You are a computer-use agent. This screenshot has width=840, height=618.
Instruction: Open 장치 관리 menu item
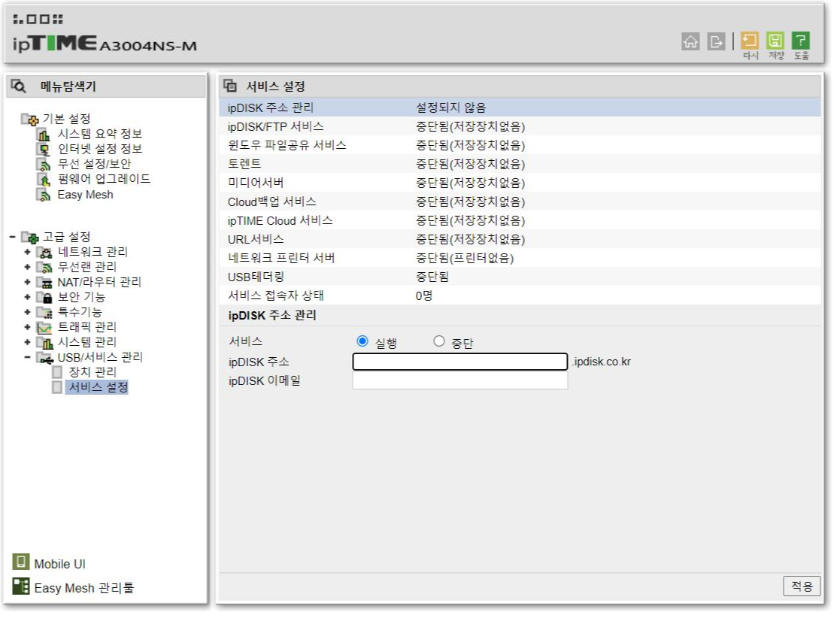click(x=92, y=372)
